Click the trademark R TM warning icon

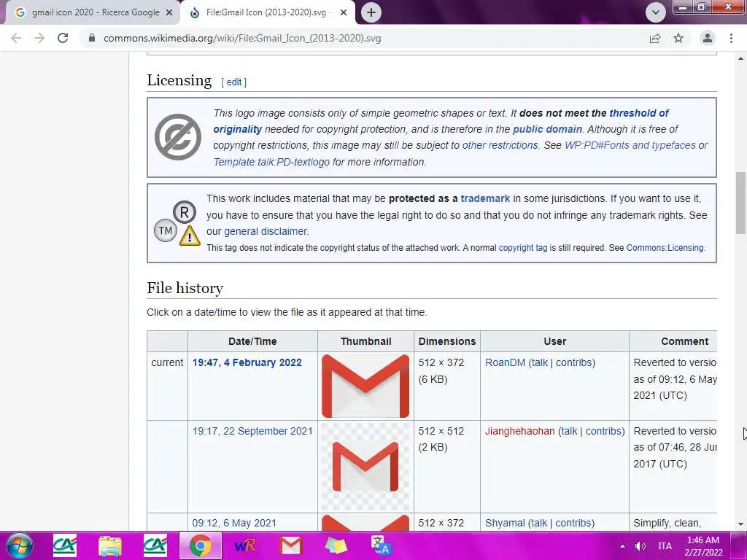pyautogui.click(x=177, y=223)
